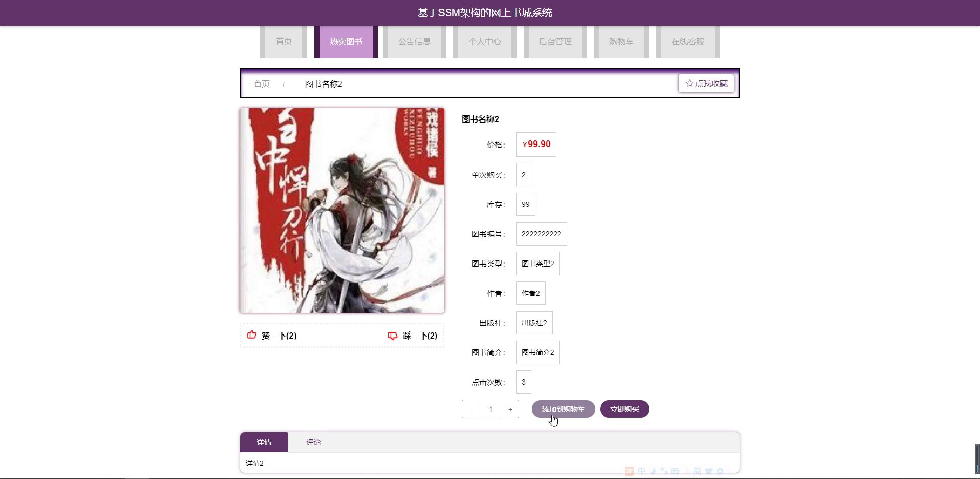Click the 点我收藏 favorite button

(x=706, y=83)
